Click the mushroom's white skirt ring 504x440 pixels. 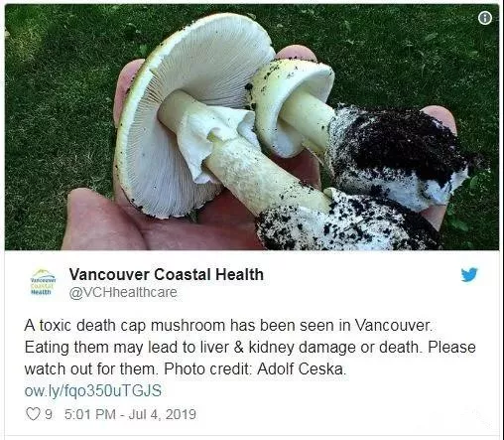211,139
